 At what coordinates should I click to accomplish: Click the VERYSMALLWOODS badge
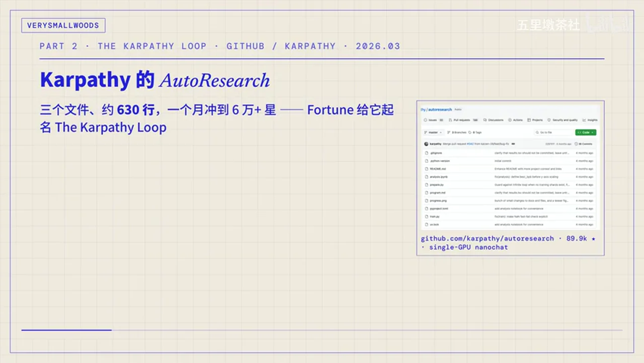click(63, 25)
